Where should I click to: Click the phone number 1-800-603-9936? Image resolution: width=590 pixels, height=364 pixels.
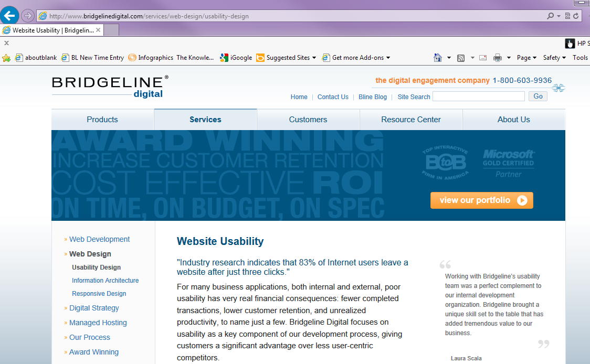click(x=522, y=80)
